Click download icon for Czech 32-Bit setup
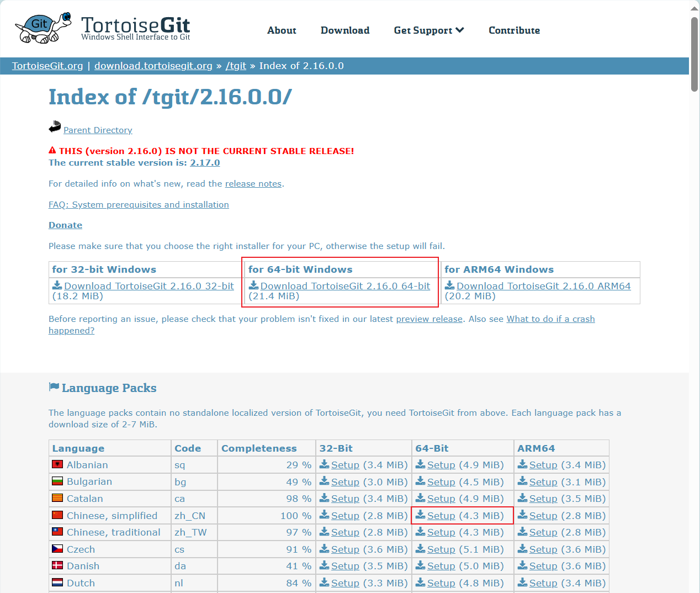The image size is (700, 593). tap(325, 549)
